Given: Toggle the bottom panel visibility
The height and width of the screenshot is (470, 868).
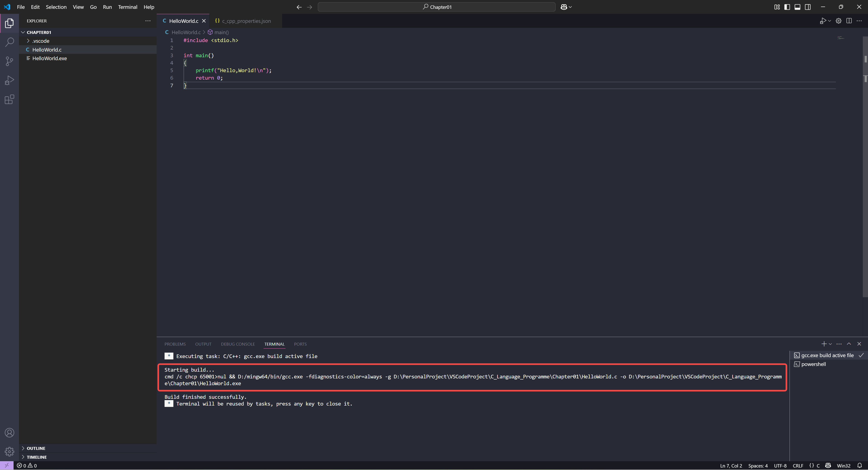Looking at the screenshot, I should [797, 7].
